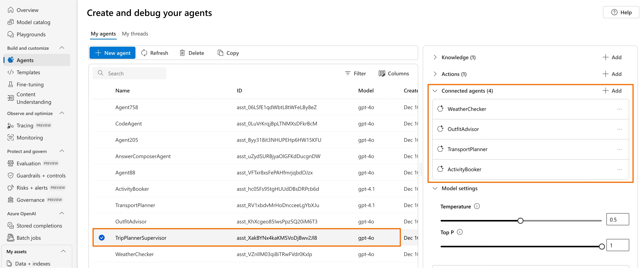Select Agents in the sidebar

pos(37,60)
